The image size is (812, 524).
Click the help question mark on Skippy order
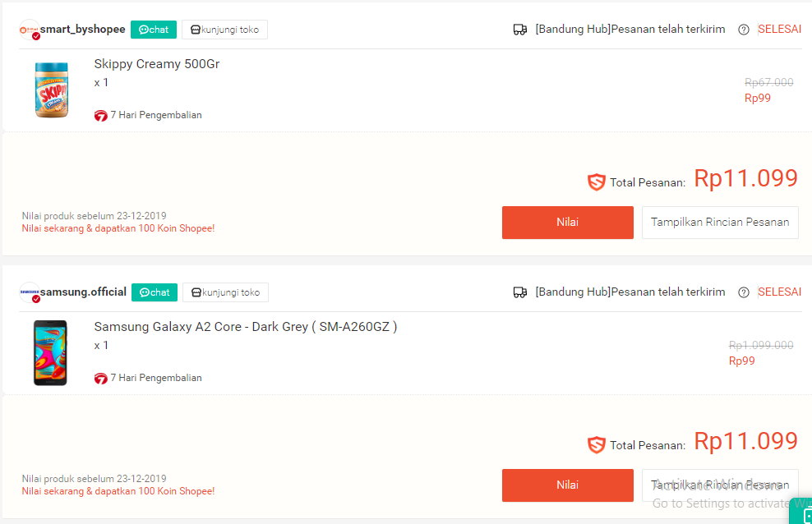(744, 30)
